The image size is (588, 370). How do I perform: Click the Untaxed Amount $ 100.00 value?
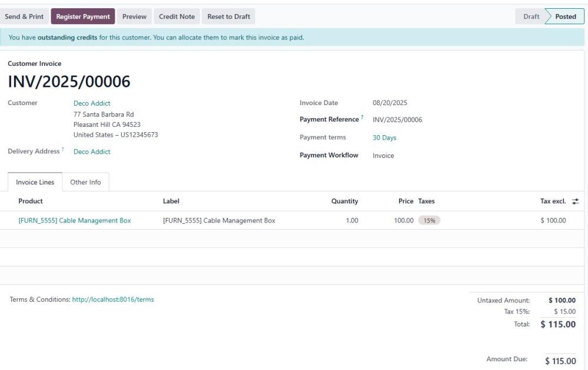562,300
